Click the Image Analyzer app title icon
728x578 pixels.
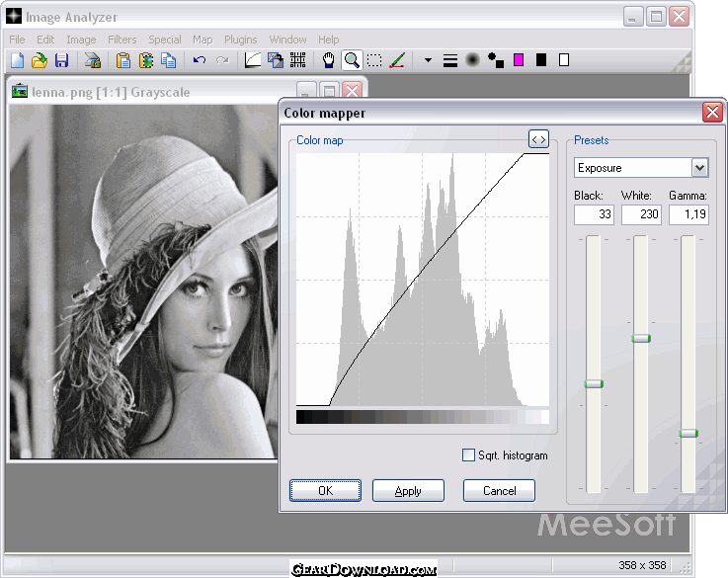point(14,16)
